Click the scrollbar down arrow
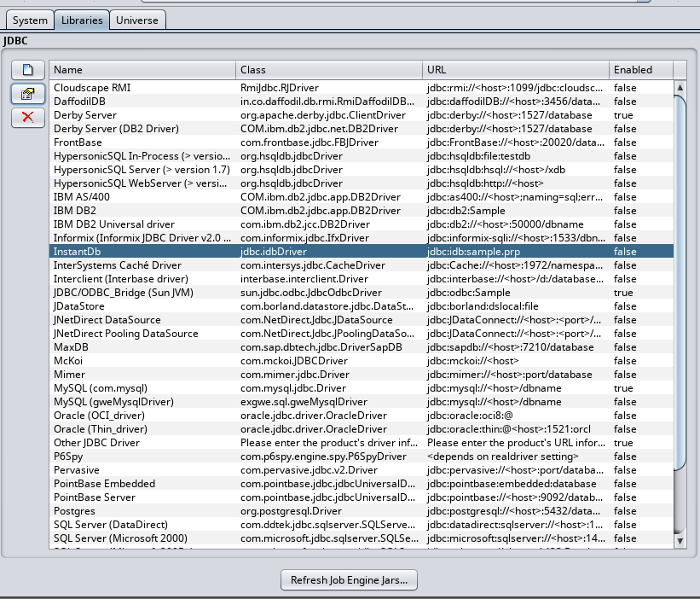 point(680,542)
